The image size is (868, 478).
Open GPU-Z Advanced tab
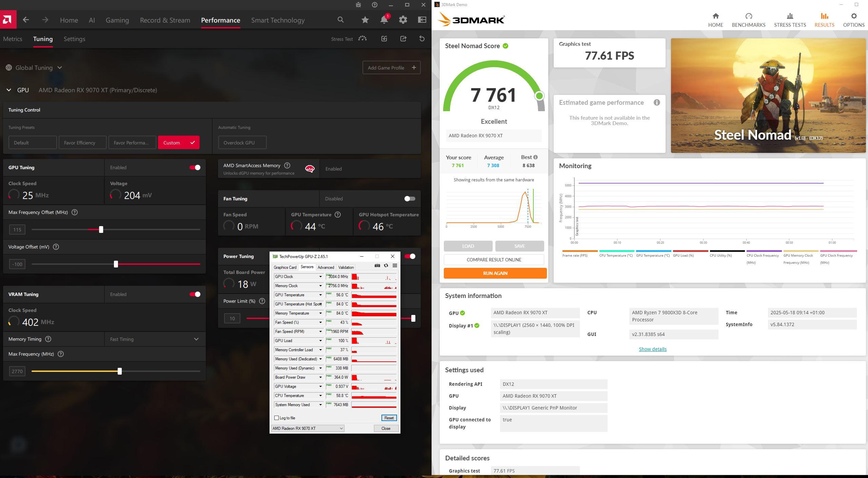point(325,267)
